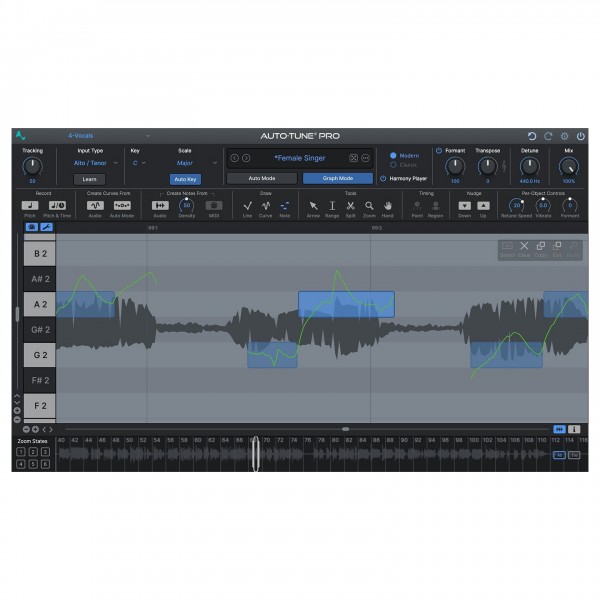Click the Mix knob
Viewport: 600px width, 600px height.
(569, 166)
